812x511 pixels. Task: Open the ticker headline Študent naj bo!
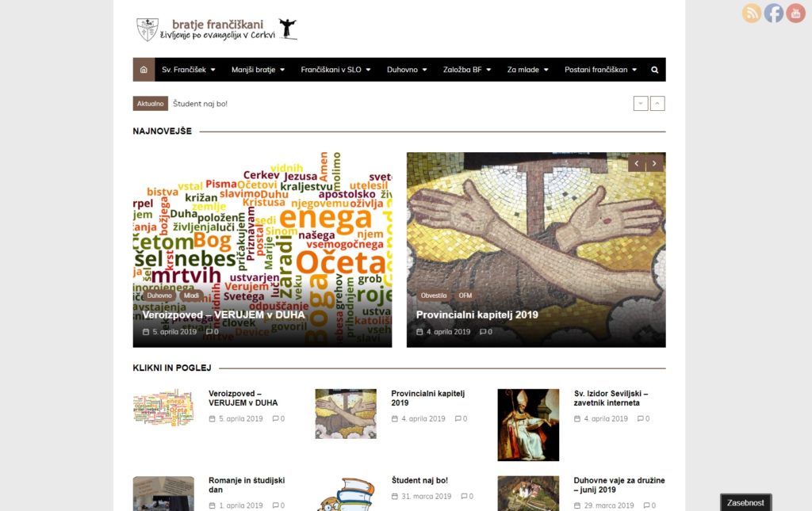201,104
